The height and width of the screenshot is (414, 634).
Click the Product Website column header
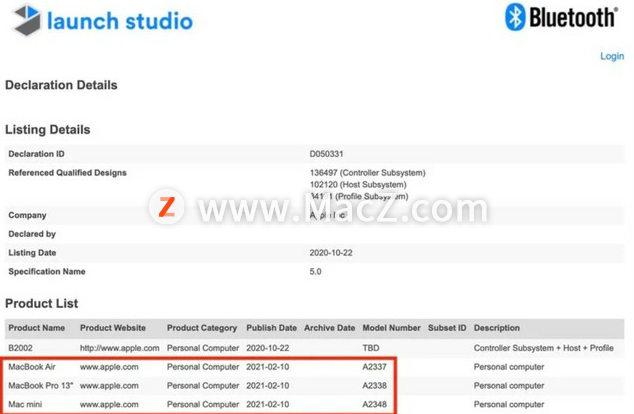tap(113, 328)
